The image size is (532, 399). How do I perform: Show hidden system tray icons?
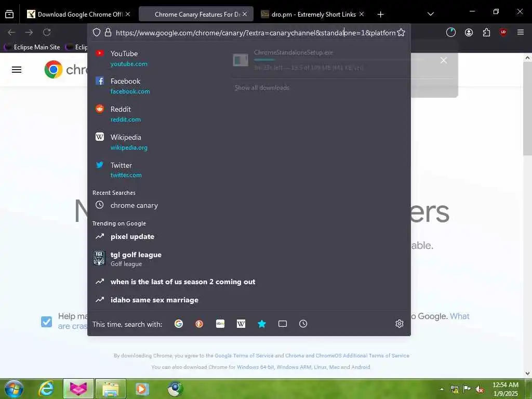[442, 390]
